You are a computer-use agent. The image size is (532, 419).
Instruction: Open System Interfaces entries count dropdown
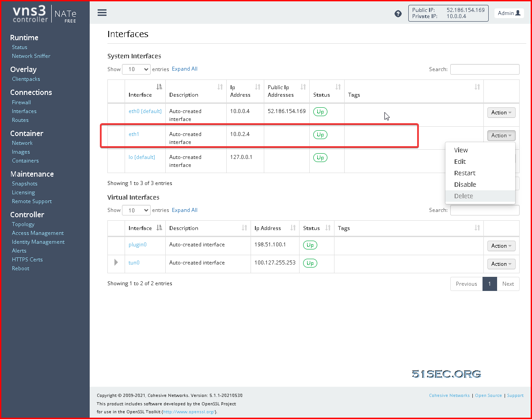tap(136, 69)
